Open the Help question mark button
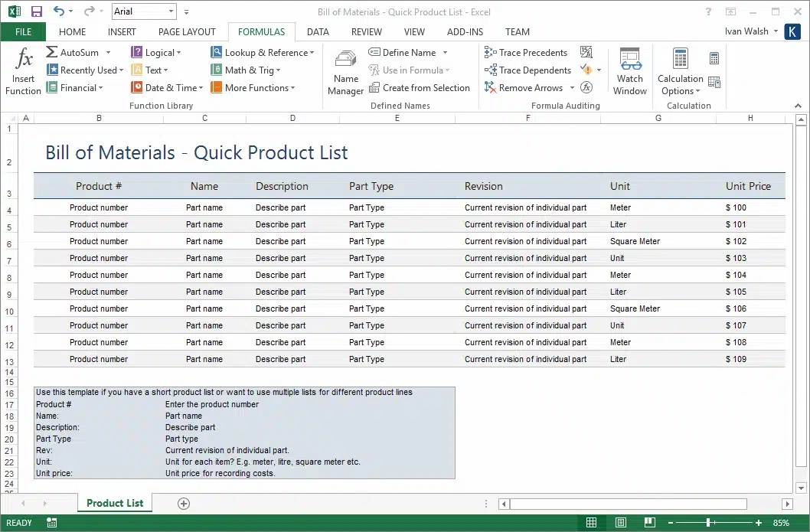 click(708, 11)
